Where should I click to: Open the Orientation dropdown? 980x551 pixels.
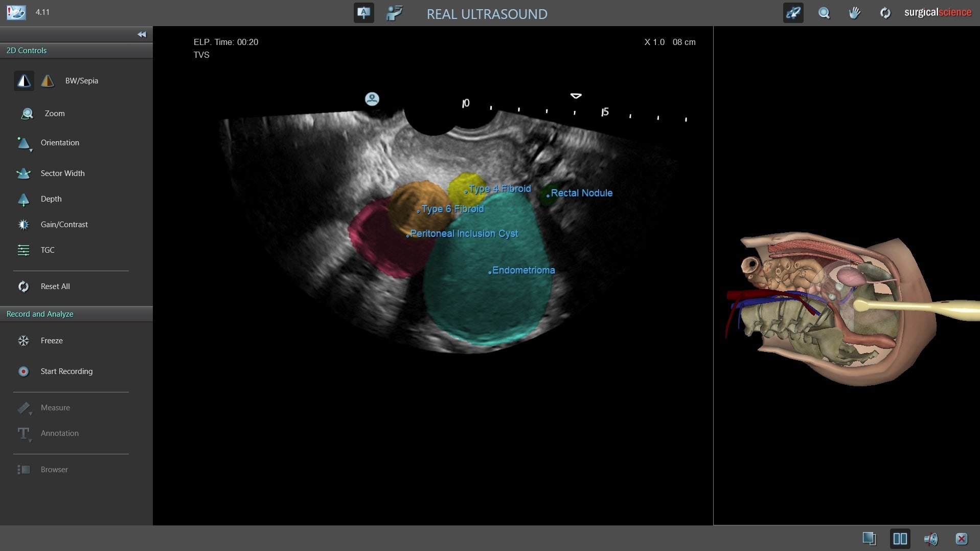tap(24, 143)
